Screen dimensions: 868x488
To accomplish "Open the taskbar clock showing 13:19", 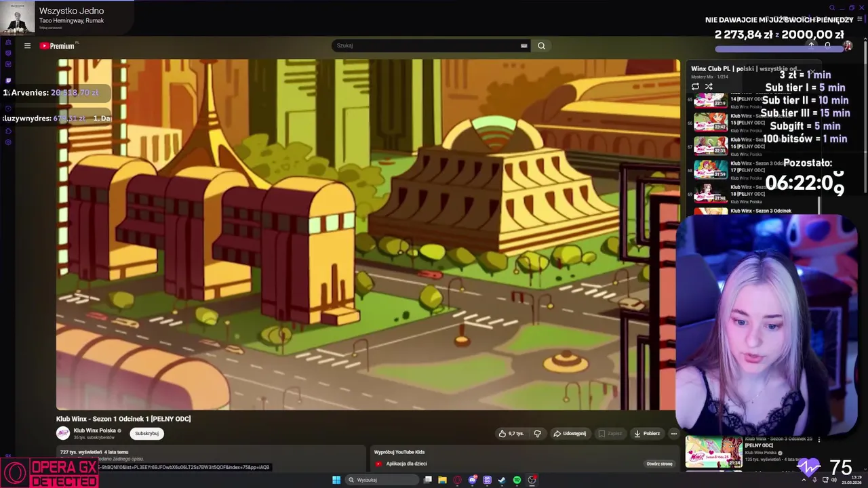I will (x=851, y=480).
